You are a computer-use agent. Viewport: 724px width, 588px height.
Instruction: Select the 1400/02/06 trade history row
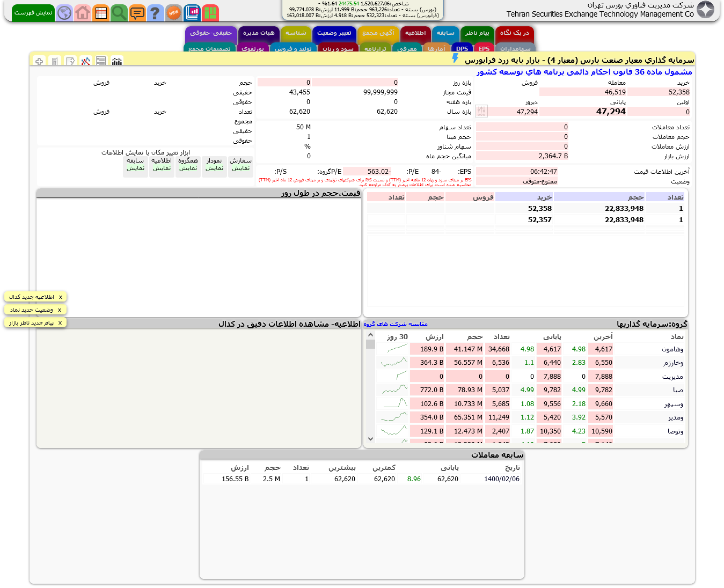pyautogui.click(x=362, y=479)
